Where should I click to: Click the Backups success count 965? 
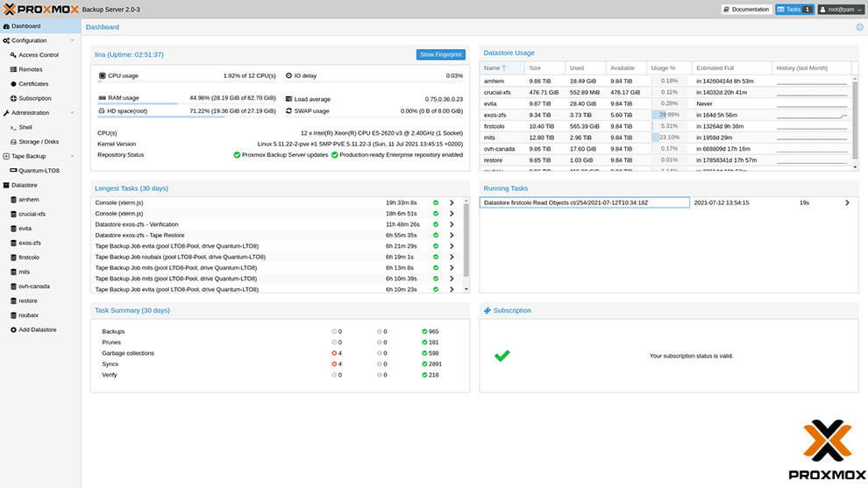tap(430, 331)
